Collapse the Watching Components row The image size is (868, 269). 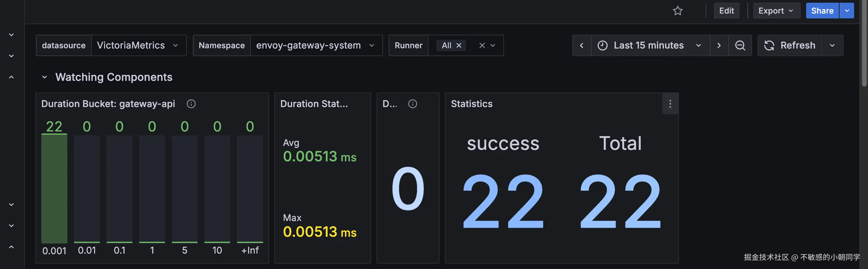[44, 77]
